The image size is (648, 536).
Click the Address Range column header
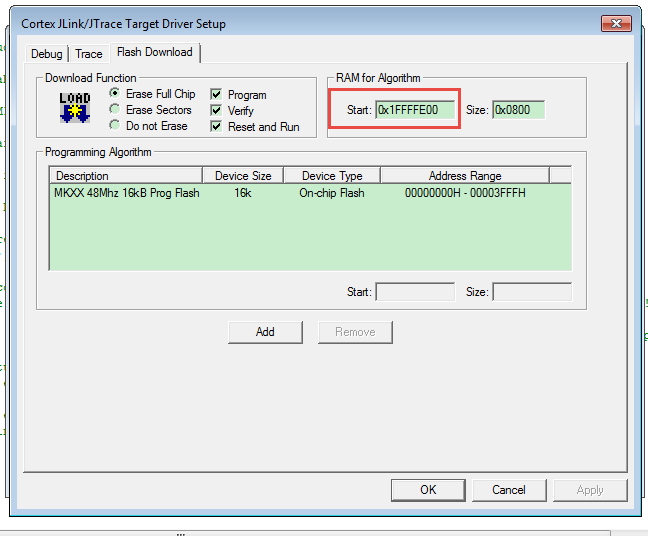click(465, 176)
